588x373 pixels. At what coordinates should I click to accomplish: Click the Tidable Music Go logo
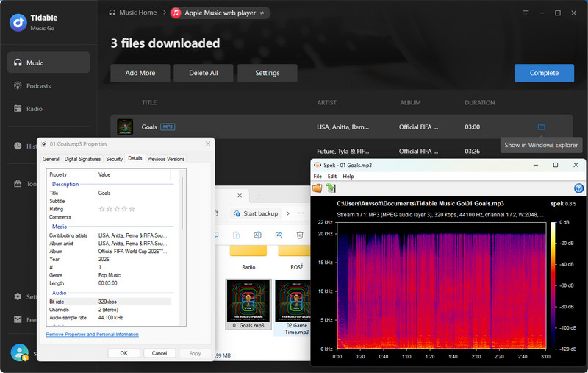click(x=18, y=23)
